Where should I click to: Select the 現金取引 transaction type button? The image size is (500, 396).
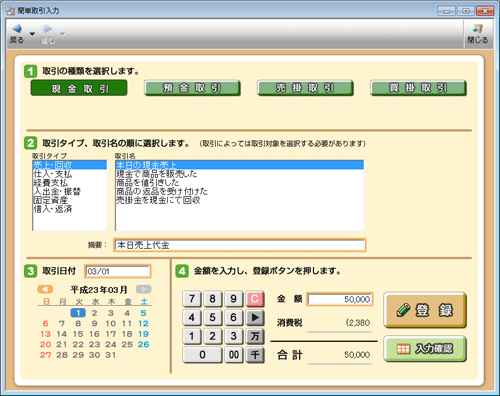tap(79, 88)
